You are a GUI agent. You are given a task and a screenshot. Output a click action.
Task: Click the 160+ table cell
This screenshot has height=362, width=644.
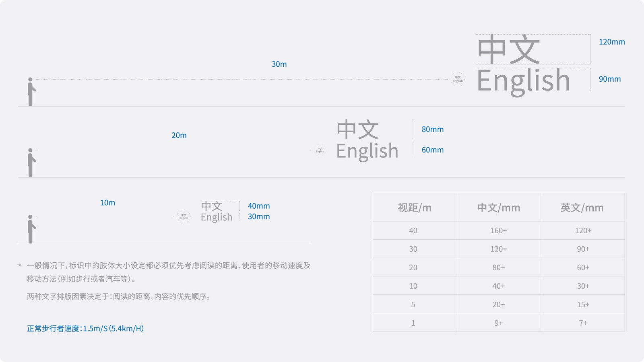pos(499,230)
